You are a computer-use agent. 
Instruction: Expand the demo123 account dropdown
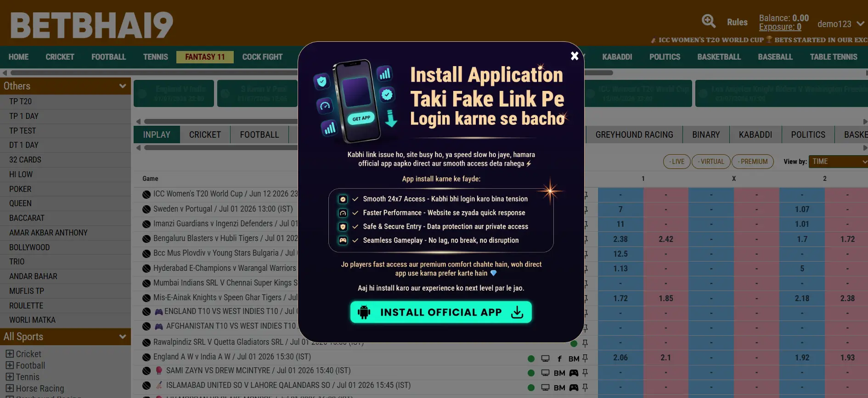coord(840,24)
